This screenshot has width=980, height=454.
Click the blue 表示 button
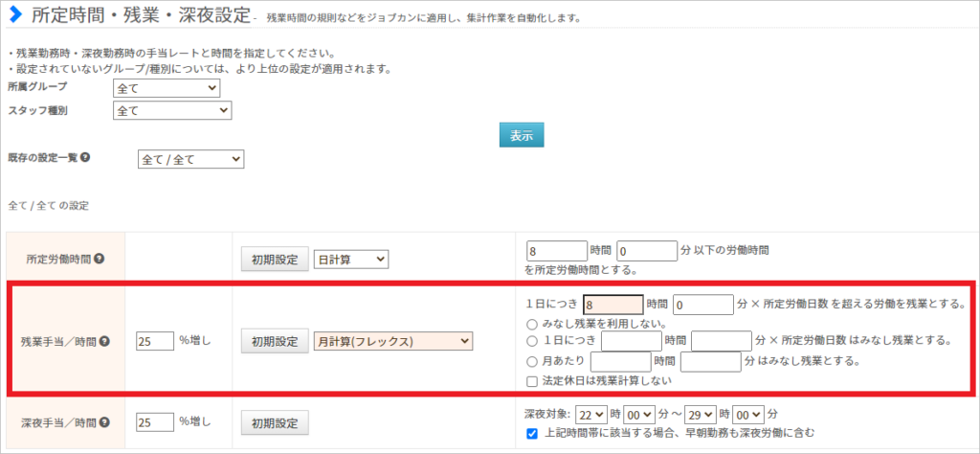pyautogui.click(x=522, y=135)
